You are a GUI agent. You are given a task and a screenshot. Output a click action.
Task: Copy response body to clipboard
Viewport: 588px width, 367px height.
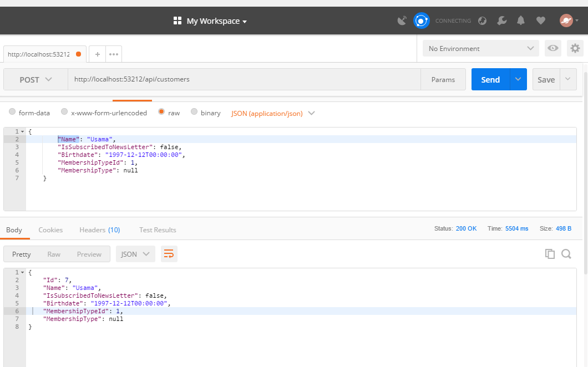pyautogui.click(x=550, y=254)
